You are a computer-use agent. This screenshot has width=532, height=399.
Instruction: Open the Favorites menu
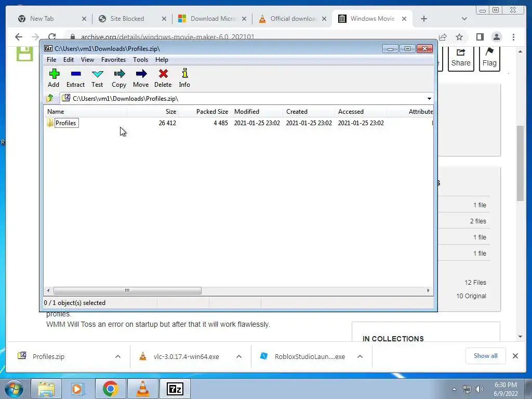[114, 60]
